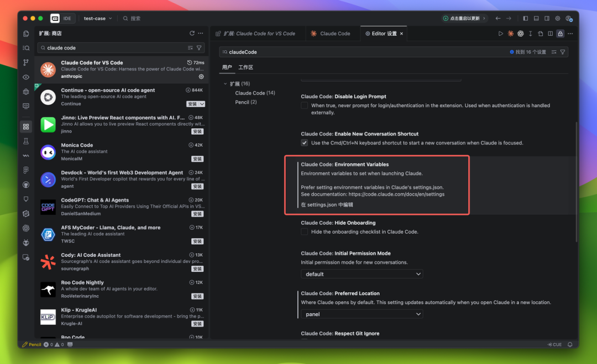597x364 pixels.
Task: Open the Source Control view in activity bar
Action: (x=26, y=62)
